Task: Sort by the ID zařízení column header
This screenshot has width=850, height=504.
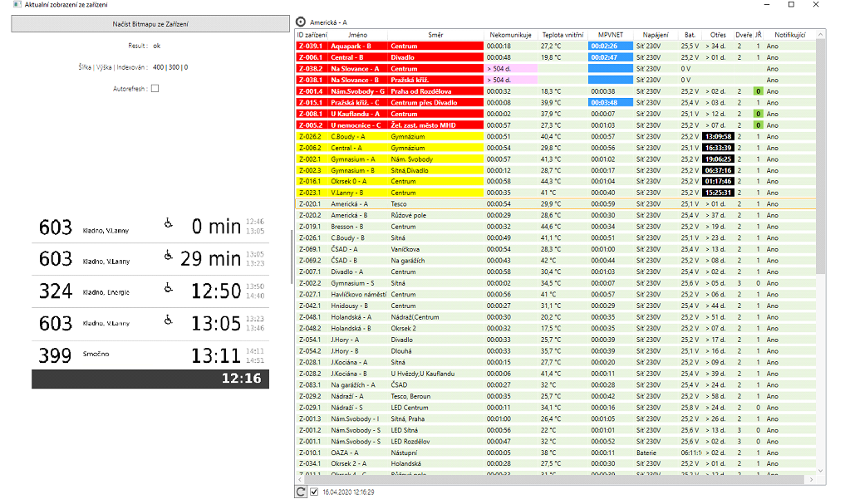Action: pos(312,35)
